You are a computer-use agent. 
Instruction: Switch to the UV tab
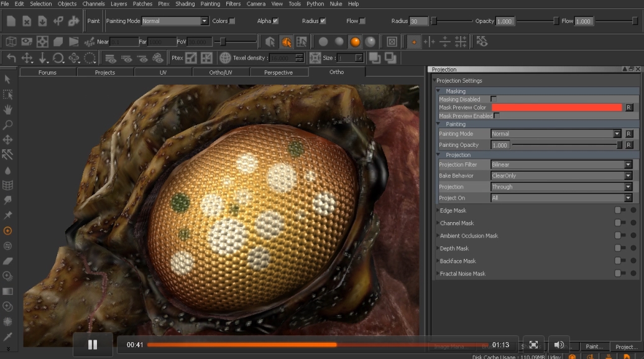point(163,72)
